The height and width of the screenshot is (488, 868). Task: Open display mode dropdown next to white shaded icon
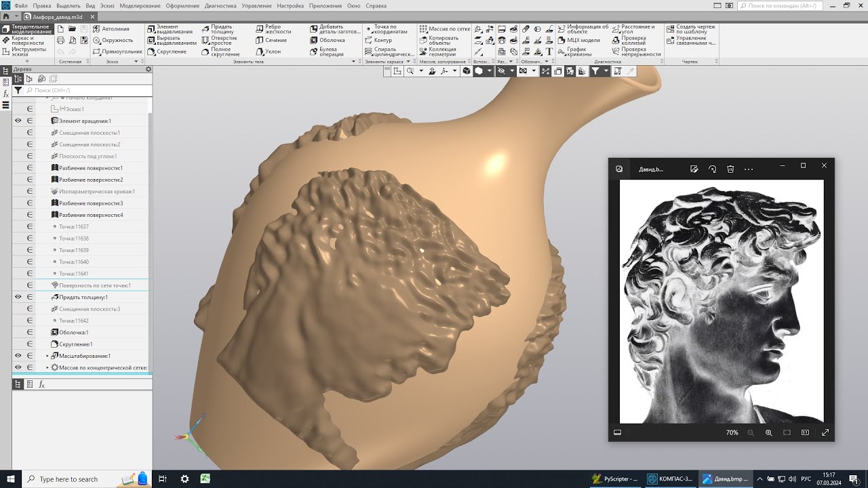(489, 70)
